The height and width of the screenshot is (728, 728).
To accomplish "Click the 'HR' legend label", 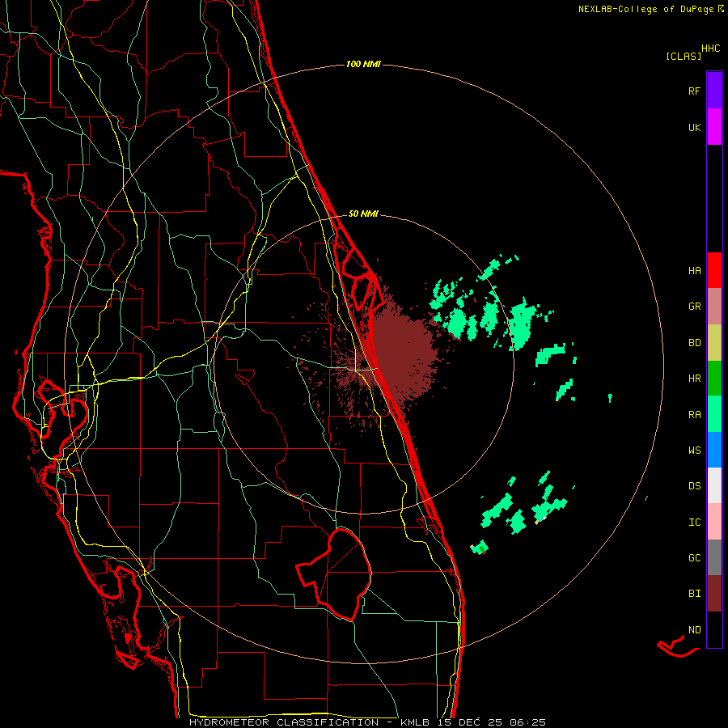I will pos(694,379).
